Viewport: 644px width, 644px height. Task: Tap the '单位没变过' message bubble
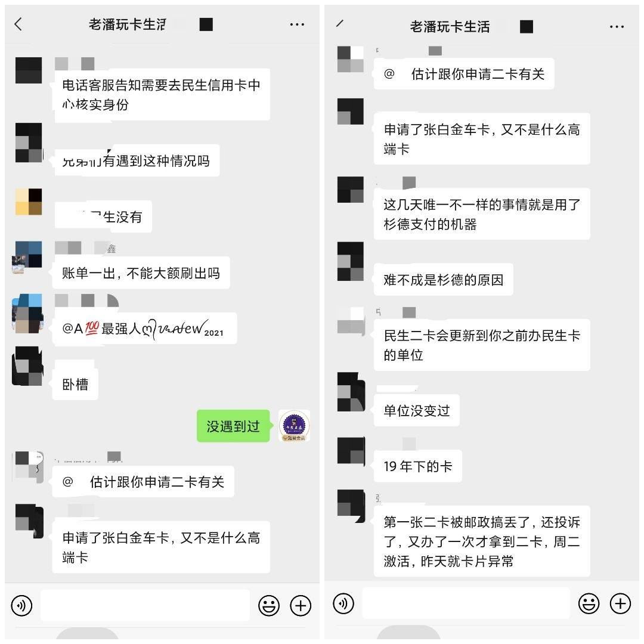click(x=416, y=410)
